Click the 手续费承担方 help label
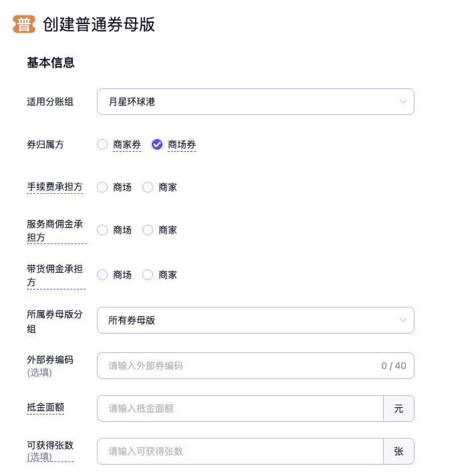This screenshot has height=474, width=476. point(55,187)
